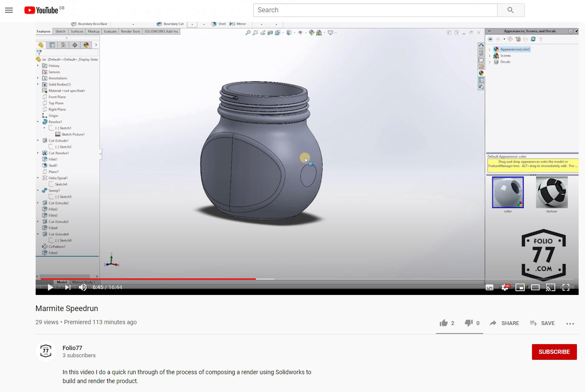Image resolution: width=585 pixels, height=392 pixels.
Task: Expand the Scenes folder
Action: point(490,56)
